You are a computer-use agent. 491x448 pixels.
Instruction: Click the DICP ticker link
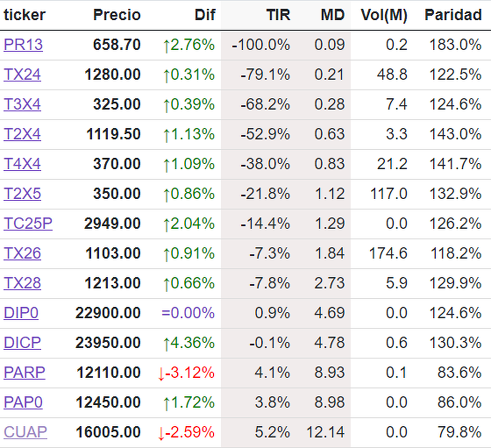click(x=22, y=343)
